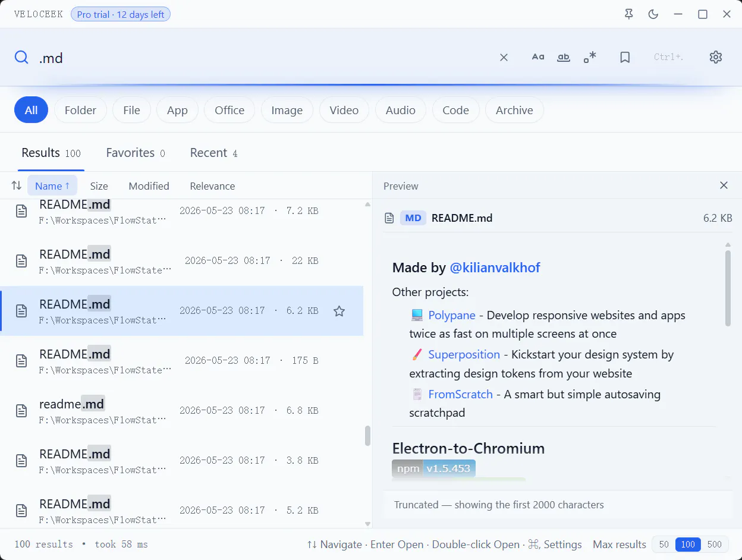Click the bookmark icon in search bar
Viewport: 742px width, 560px height.
click(625, 57)
